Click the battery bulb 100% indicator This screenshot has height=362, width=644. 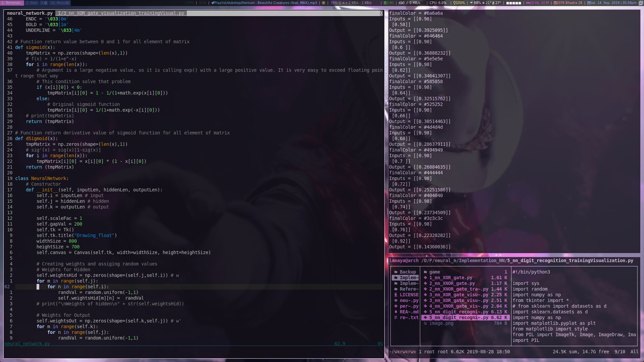click(459, 3)
